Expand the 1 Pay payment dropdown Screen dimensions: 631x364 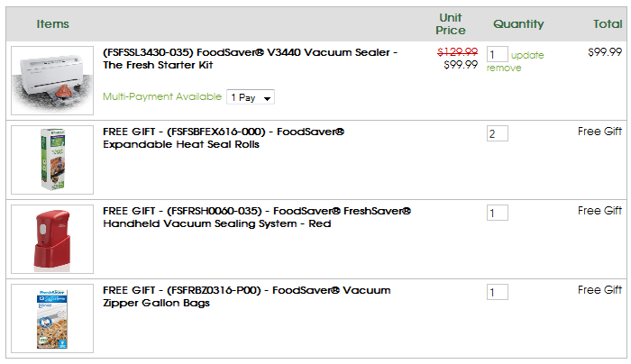pos(251,97)
